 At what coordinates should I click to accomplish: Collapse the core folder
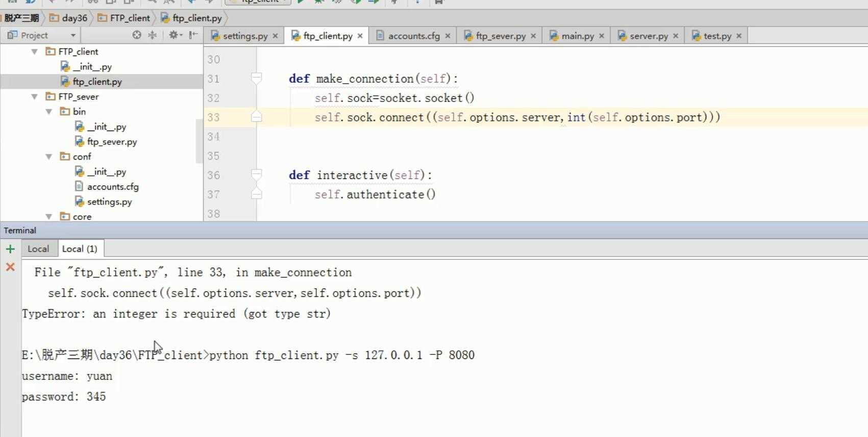[49, 217]
